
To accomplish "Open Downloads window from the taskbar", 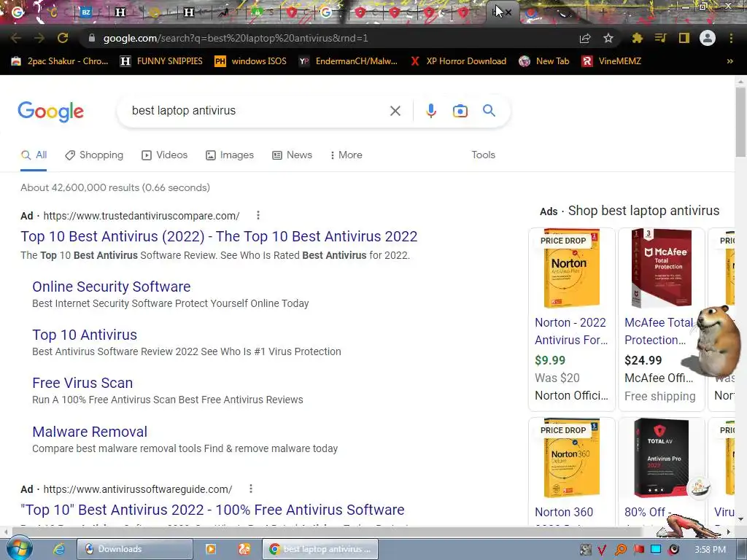I will (x=135, y=549).
